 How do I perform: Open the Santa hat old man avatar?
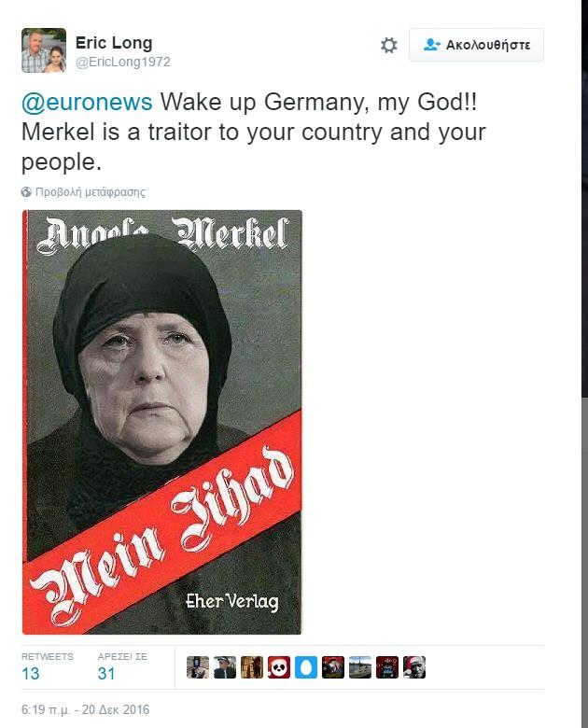point(414,667)
